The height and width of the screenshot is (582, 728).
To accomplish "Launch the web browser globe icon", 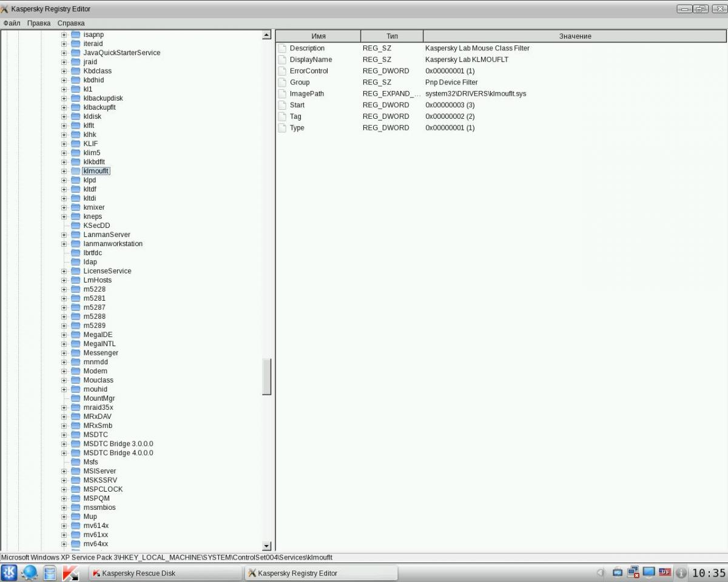I will 29,572.
